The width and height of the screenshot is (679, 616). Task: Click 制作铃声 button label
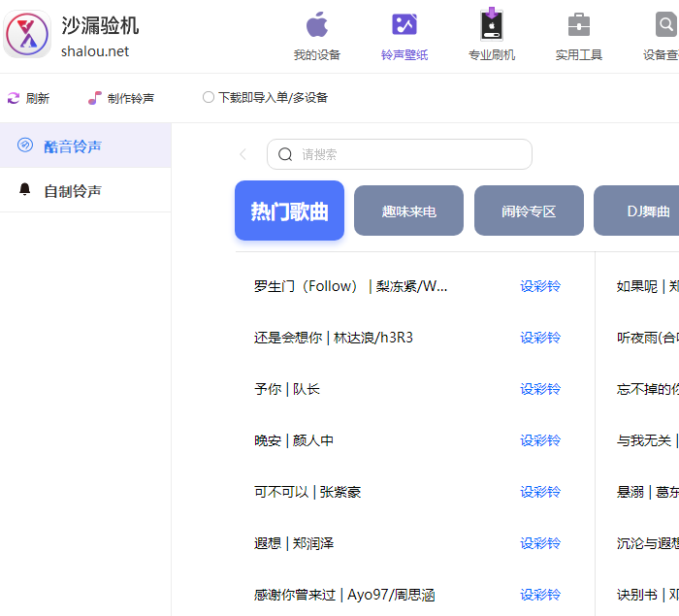pos(131,98)
